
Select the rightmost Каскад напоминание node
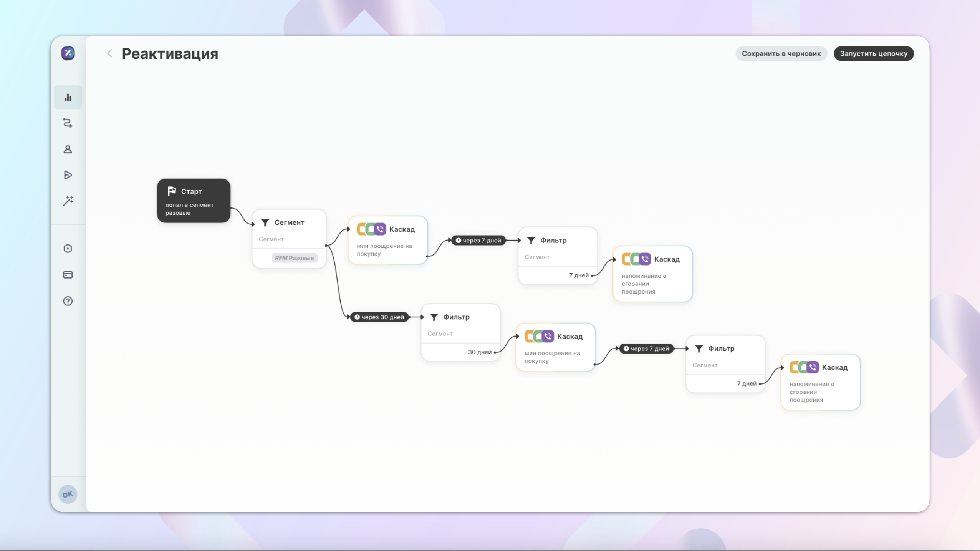[x=821, y=382]
